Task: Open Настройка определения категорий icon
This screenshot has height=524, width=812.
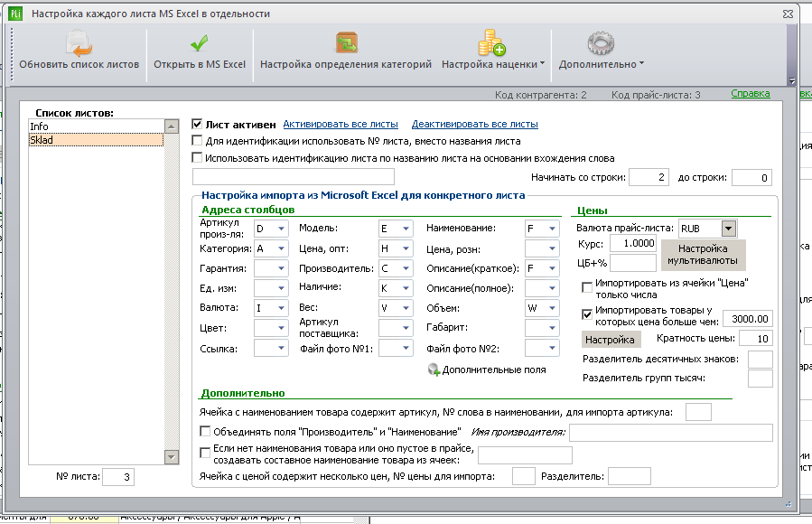Action: coord(347,43)
